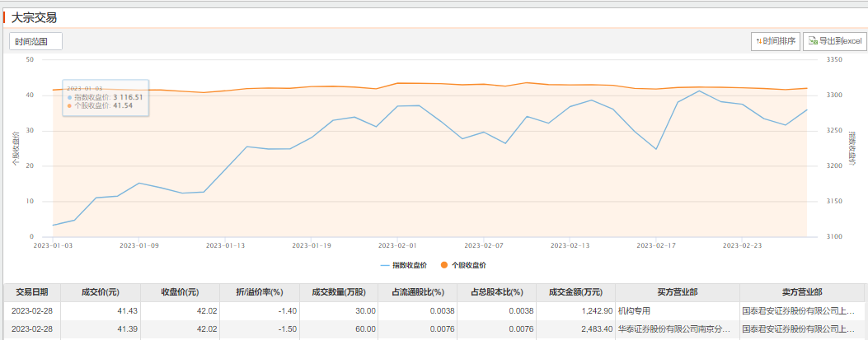
Task: Click the 成交价(元) column header
Action: pos(100,292)
